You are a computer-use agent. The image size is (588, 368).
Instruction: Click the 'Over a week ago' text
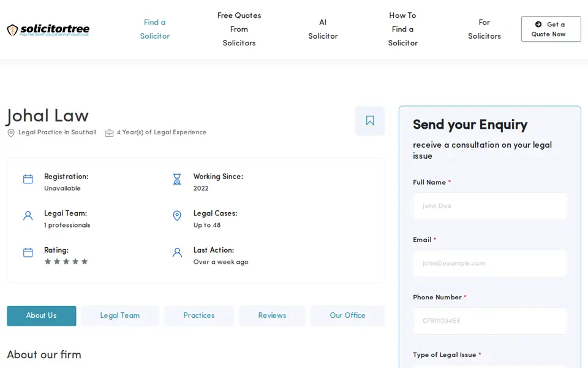221,262
